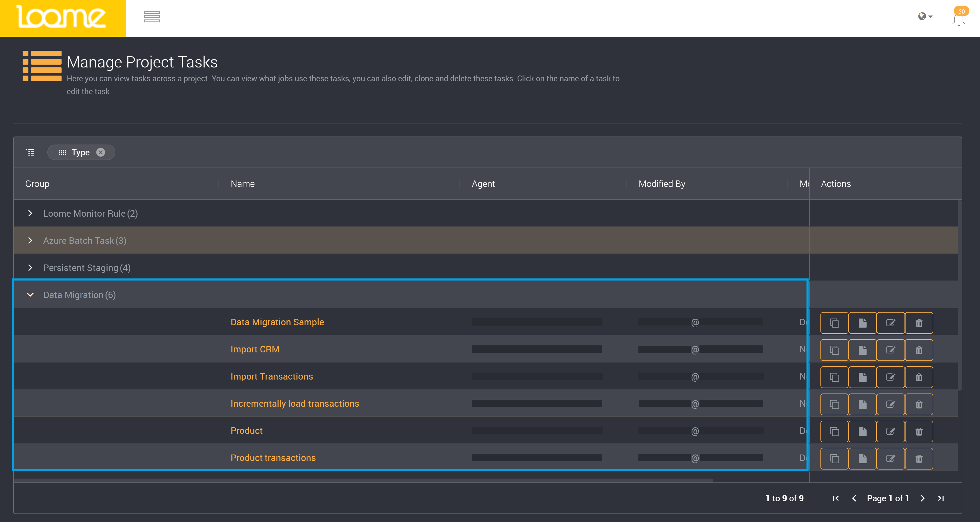The width and height of the screenshot is (980, 522).
Task: Clone the Data Migration Sample task
Action: pyautogui.click(x=834, y=323)
